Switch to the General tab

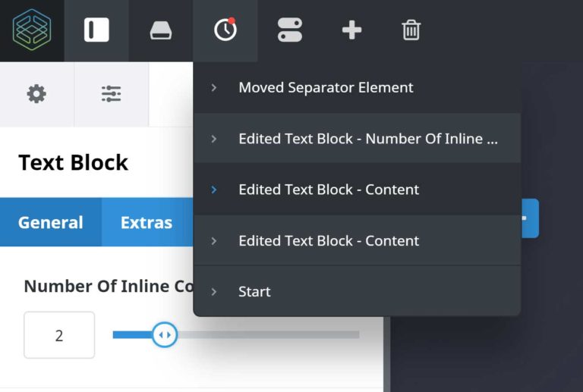[51, 222]
